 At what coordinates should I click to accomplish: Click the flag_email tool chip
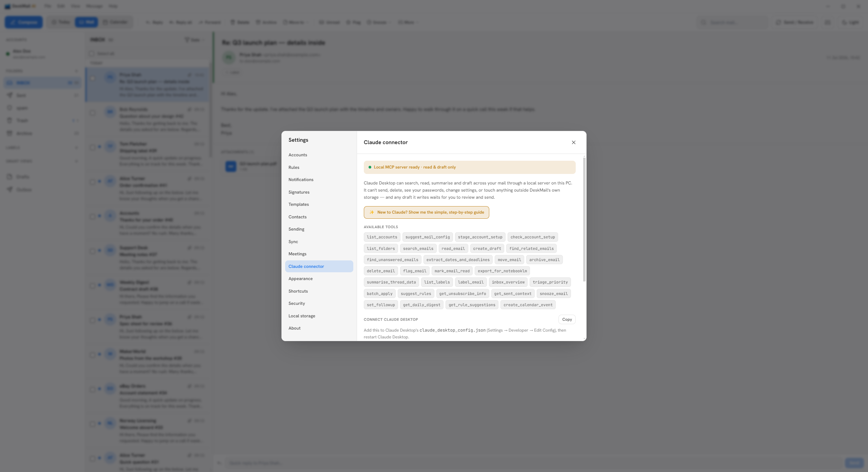pos(415,271)
